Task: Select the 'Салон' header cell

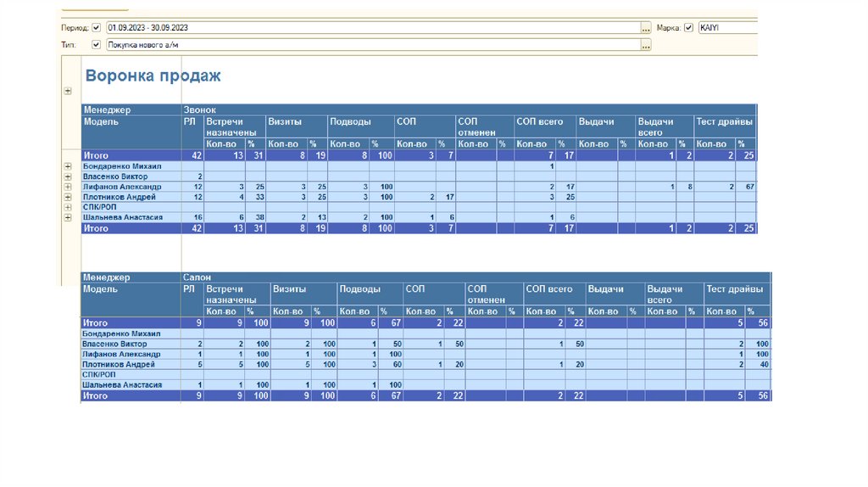Action: pos(197,277)
